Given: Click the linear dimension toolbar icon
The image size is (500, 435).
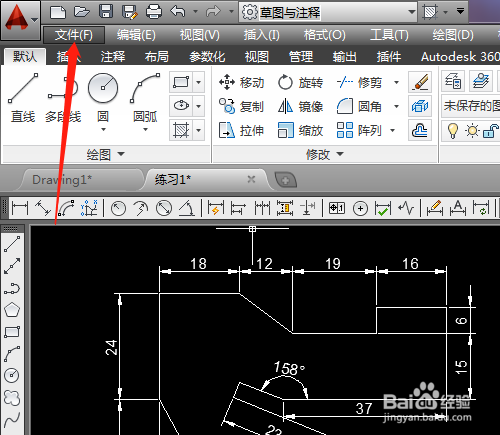Looking at the screenshot, I should click(x=20, y=208).
